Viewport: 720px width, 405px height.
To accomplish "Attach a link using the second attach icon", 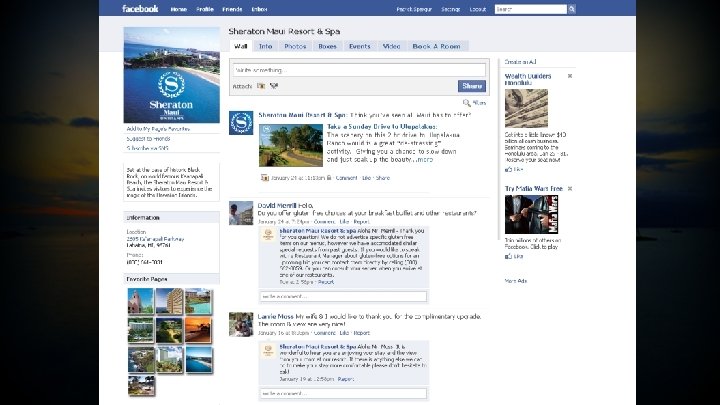I will [274, 86].
